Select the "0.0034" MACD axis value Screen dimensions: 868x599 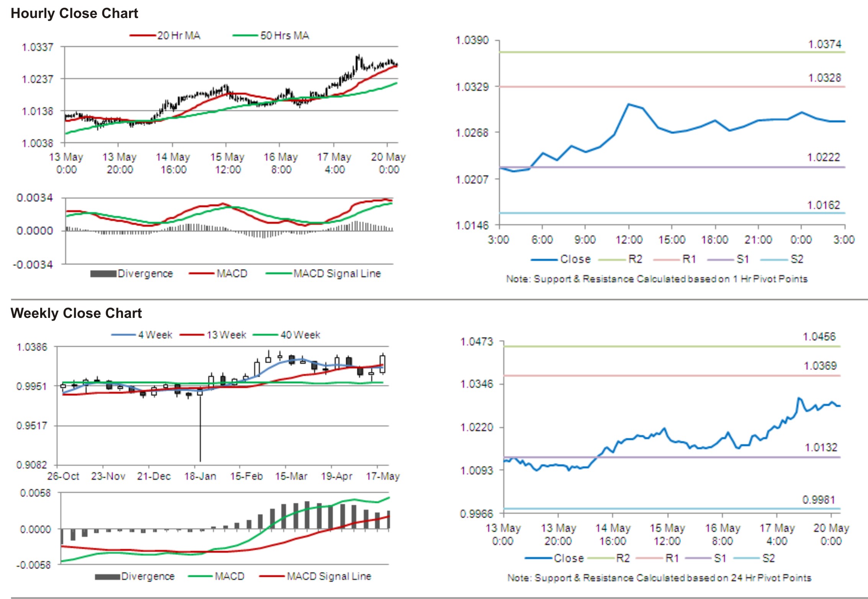point(34,198)
